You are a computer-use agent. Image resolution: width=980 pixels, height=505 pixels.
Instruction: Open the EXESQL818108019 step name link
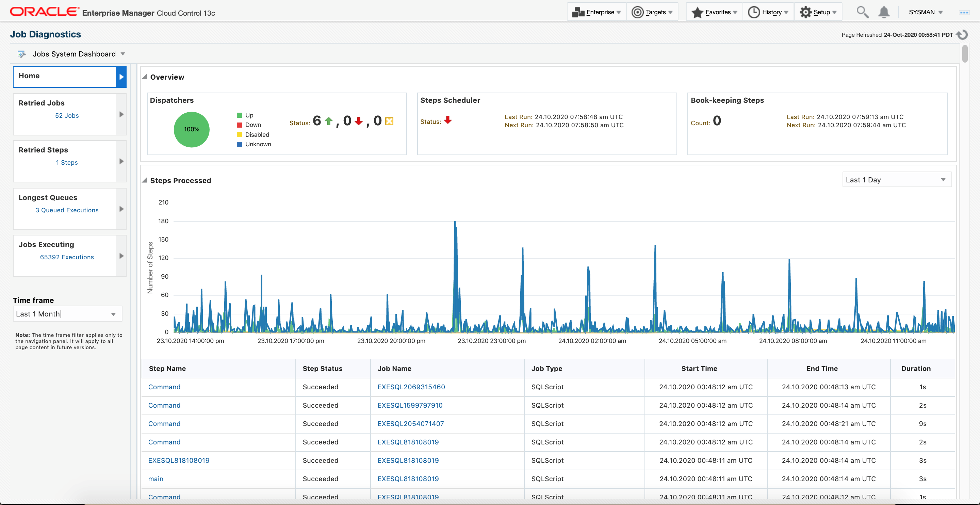tap(178, 460)
